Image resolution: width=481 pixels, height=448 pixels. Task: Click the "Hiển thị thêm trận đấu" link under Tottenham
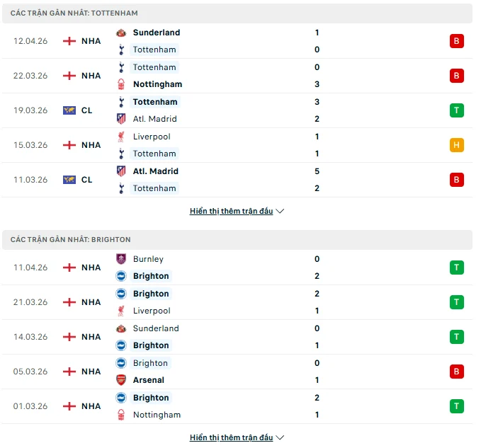[x=231, y=211]
